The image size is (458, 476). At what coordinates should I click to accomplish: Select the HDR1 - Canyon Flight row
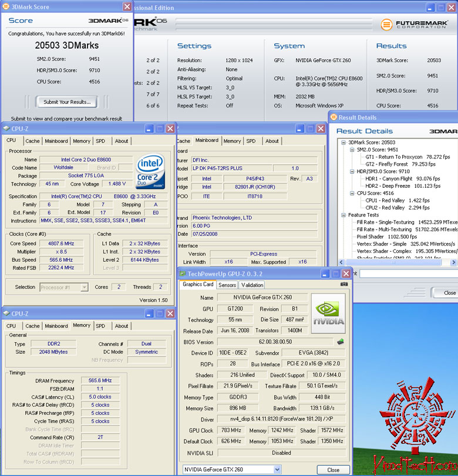(403, 179)
